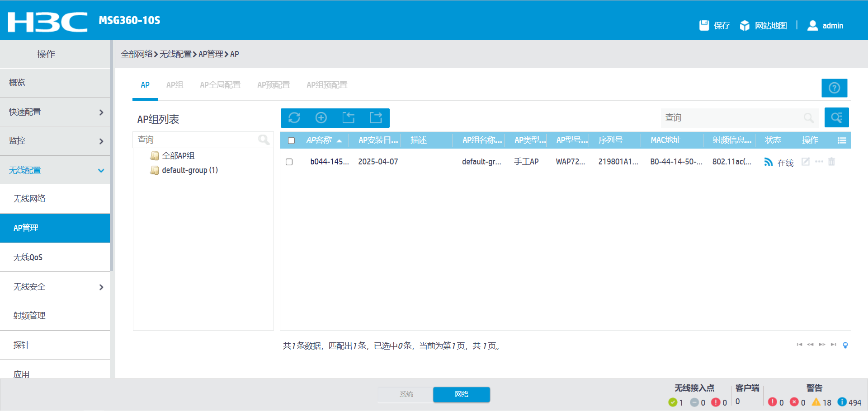Select the 全部AP组 tree node
This screenshot has width=868, height=411.
[178, 156]
